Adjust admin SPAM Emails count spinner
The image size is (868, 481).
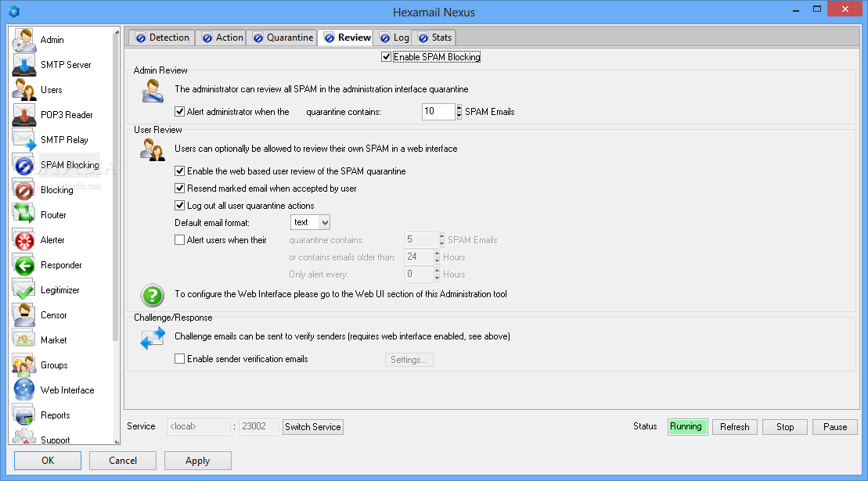[459, 112]
